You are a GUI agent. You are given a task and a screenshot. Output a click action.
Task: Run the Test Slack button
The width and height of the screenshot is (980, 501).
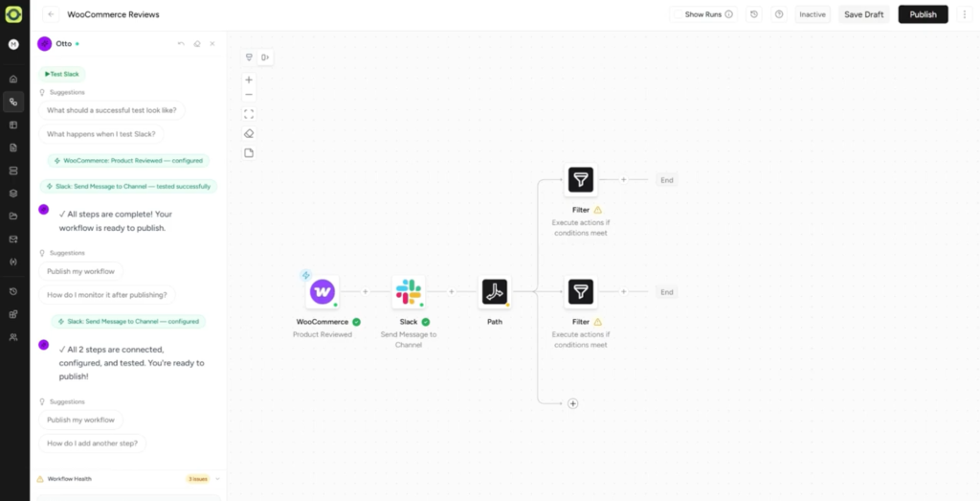pos(62,74)
